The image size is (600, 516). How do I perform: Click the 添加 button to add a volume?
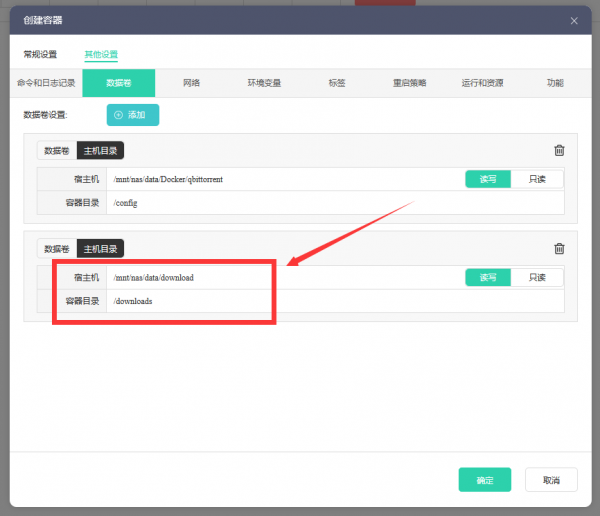(x=132, y=115)
